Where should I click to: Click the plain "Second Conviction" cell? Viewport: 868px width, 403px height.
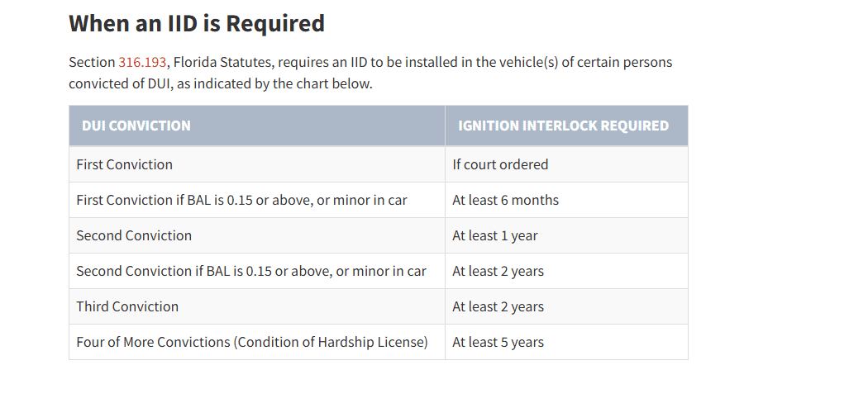[134, 235]
